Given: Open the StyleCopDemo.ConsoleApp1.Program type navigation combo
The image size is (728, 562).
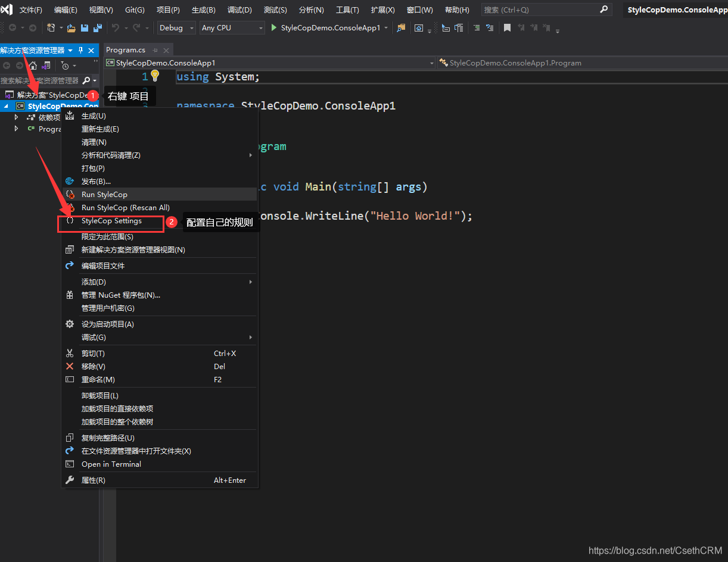Looking at the screenshot, I should [x=581, y=63].
